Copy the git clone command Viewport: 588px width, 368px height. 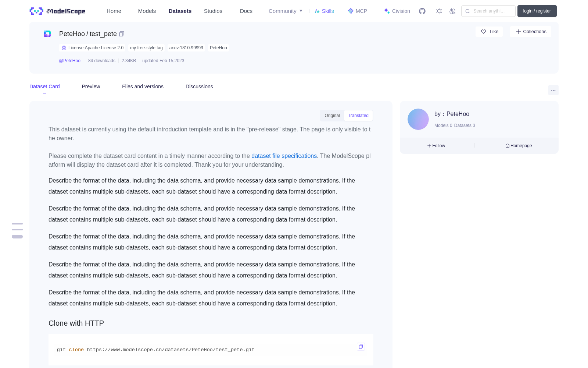pos(361,347)
